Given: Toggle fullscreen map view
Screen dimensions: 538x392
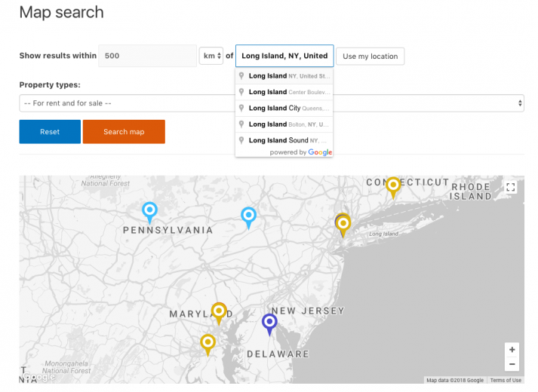Looking at the screenshot, I should (x=511, y=187).
